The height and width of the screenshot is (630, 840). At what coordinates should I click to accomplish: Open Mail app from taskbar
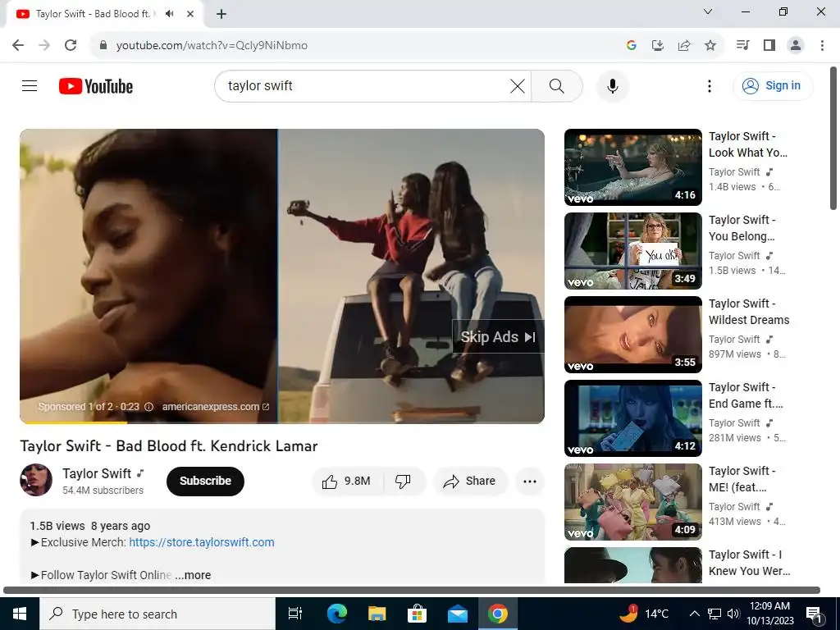[458, 614]
